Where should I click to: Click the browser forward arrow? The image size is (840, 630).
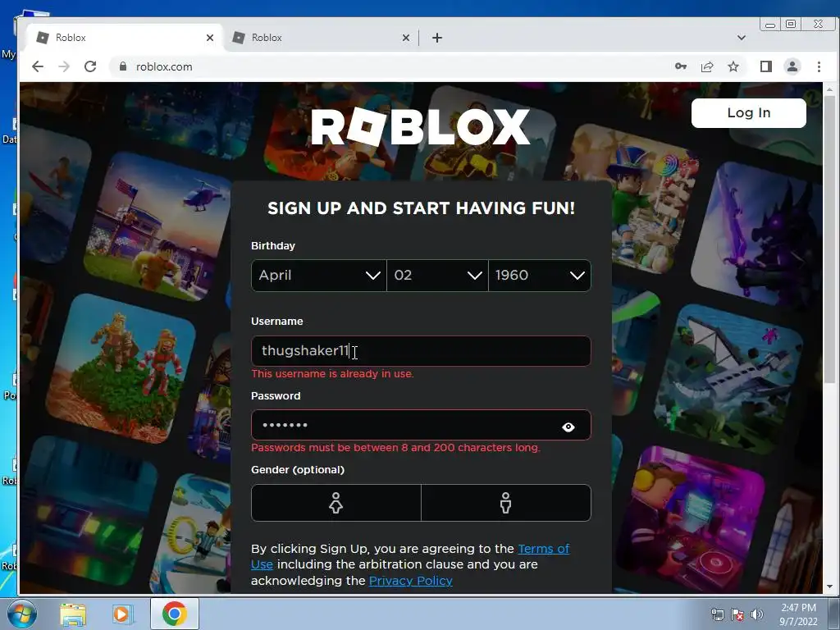64,66
